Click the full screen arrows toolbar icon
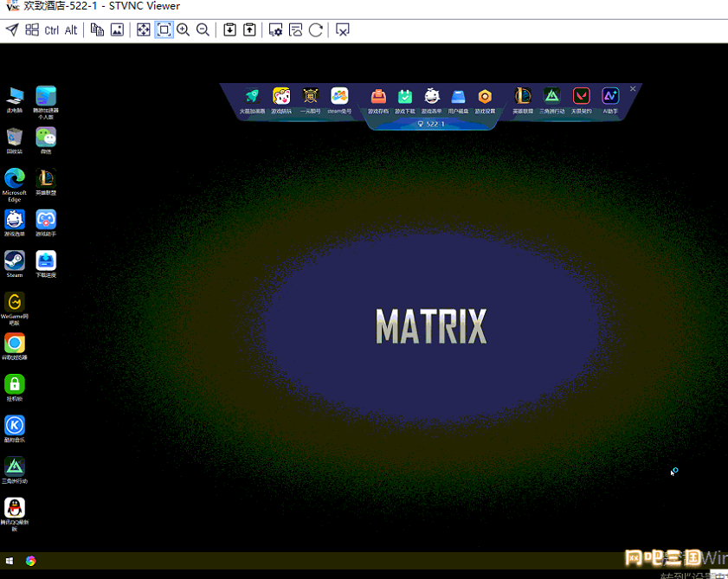This screenshot has width=728, height=579. pos(144,30)
